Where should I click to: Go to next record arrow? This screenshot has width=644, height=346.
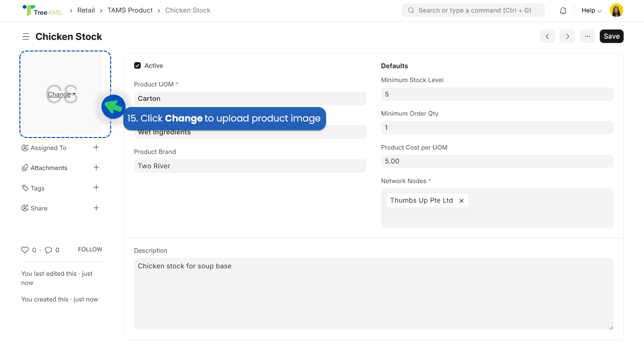[x=567, y=36]
